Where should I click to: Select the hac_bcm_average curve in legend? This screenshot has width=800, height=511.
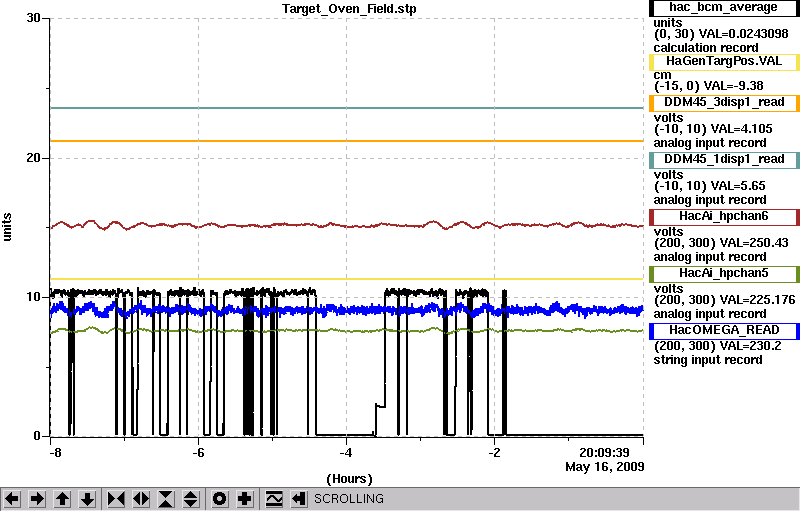(x=724, y=8)
